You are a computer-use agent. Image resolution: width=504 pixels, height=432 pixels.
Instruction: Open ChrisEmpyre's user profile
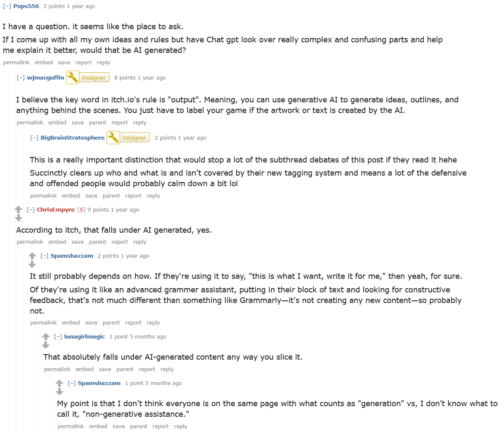click(x=55, y=210)
